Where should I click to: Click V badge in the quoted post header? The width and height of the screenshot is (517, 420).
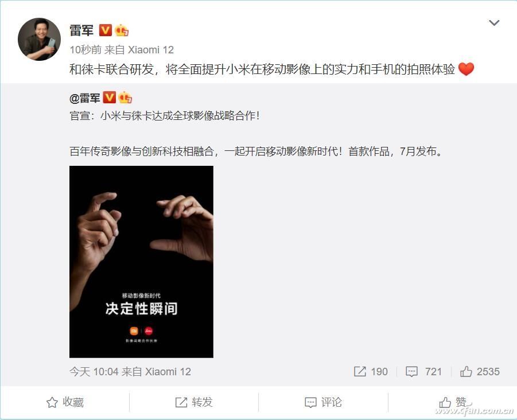click(x=110, y=97)
